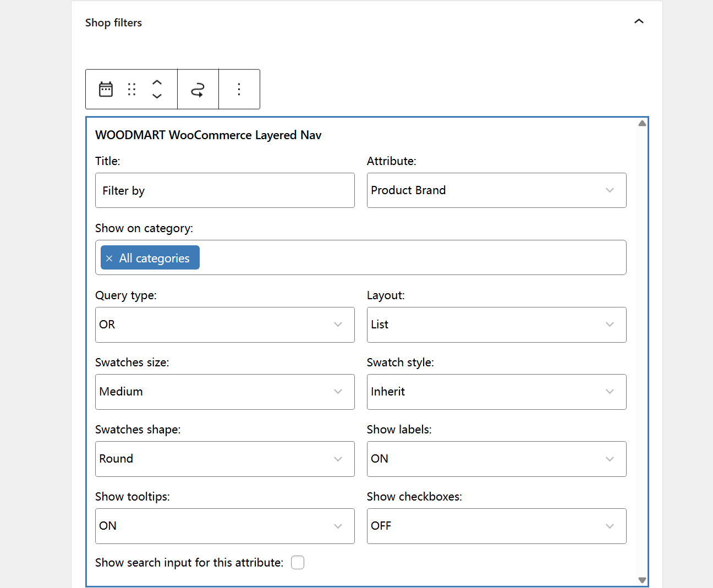
Task: Click the drag handle dots icon
Action: (131, 89)
